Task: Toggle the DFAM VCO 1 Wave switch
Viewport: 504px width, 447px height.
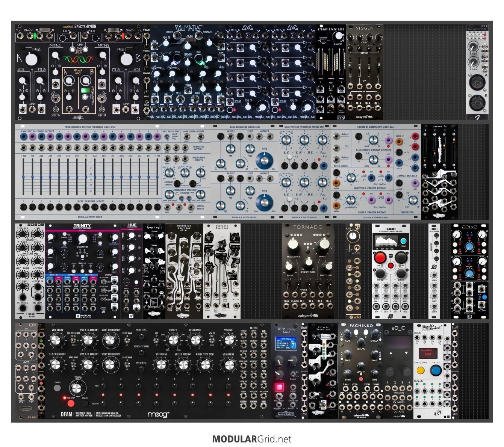Action: coord(127,340)
